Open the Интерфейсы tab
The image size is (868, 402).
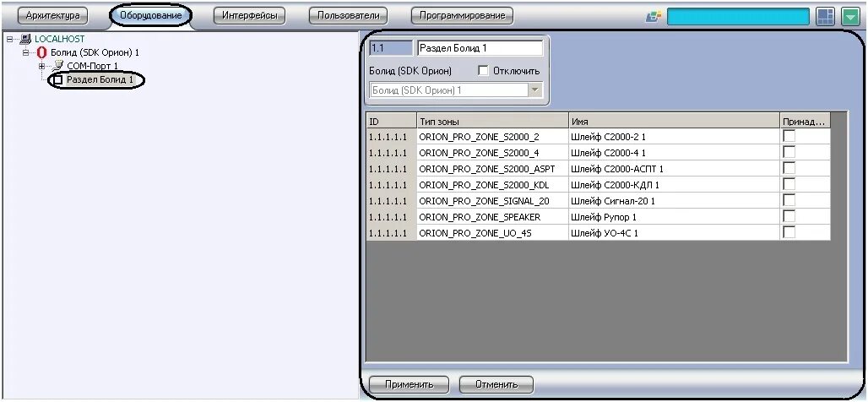point(250,15)
